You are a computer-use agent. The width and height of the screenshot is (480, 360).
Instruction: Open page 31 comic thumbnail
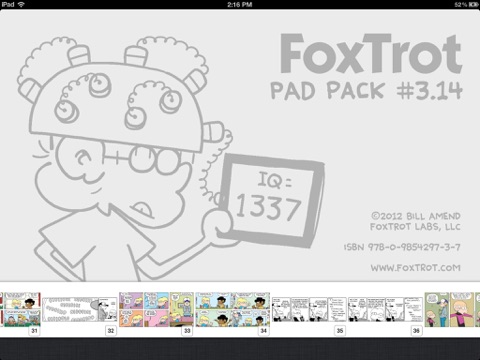tap(21, 310)
